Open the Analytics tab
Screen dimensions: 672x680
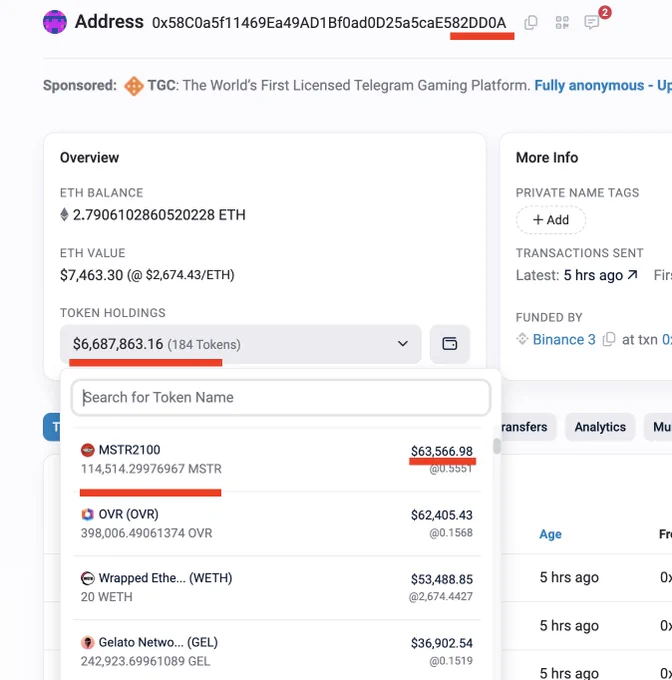[600, 427]
